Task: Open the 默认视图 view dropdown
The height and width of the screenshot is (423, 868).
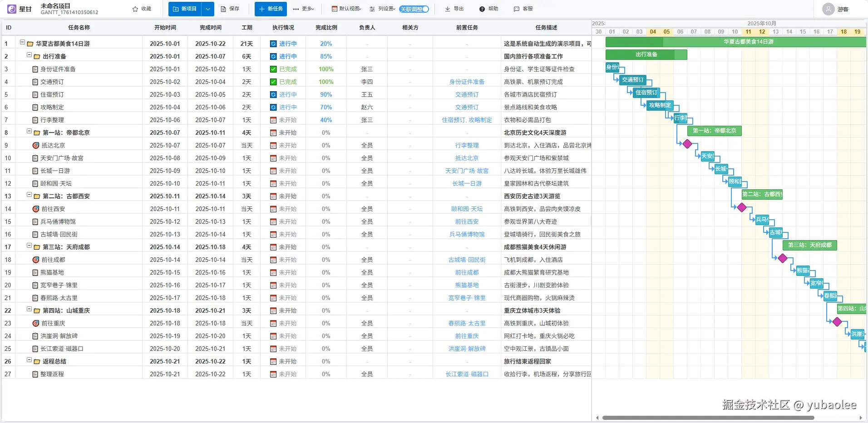Action: click(x=346, y=9)
